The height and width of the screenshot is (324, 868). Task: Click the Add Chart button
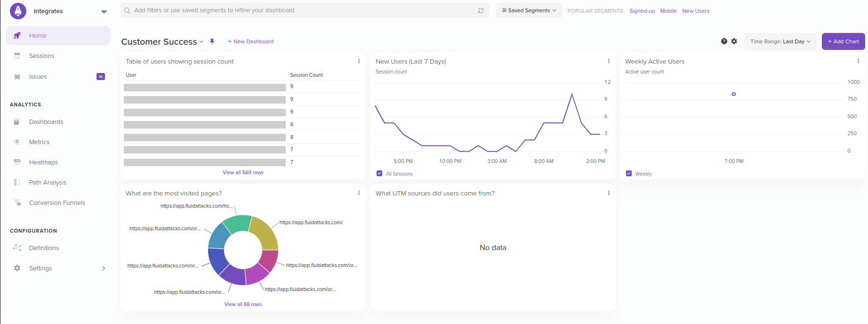[x=843, y=41]
